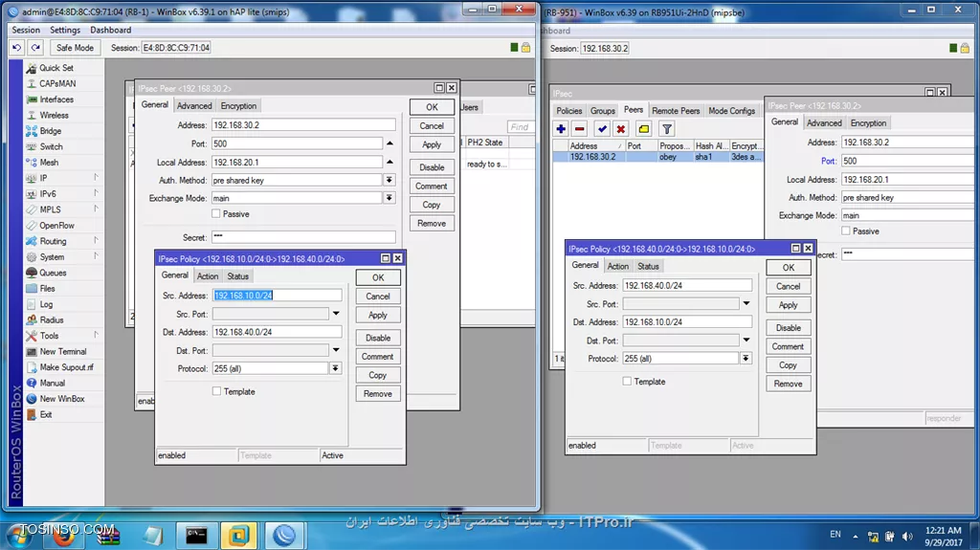Image resolution: width=980 pixels, height=550 pixels.
Task: Toggle Safe Mode button
Action: (75, 48)
